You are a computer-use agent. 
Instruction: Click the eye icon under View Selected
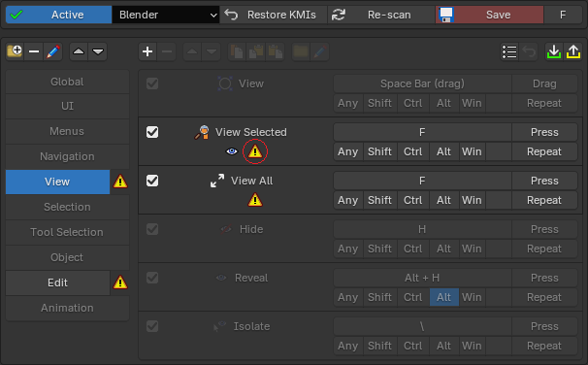[232, 151]
